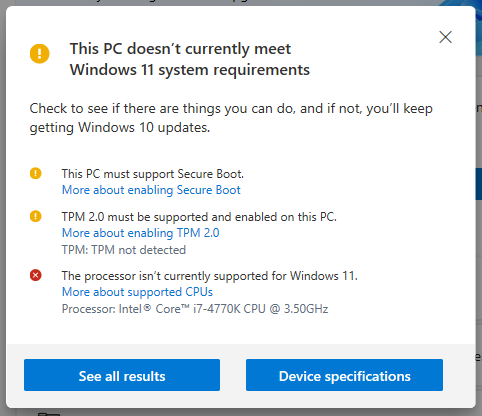This screenshot has width=482, height=416.
Task: Click the 'See all results' button
Action: [x=122, y=375]
